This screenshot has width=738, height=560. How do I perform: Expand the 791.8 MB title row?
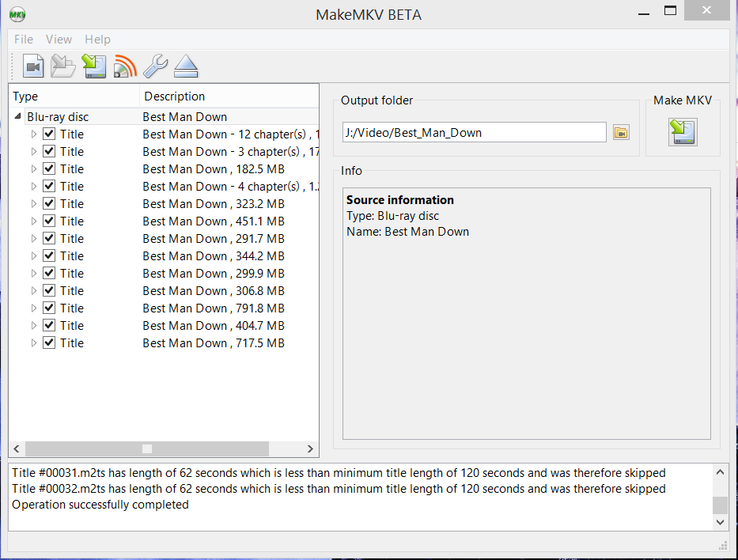[x=33, y=308]
